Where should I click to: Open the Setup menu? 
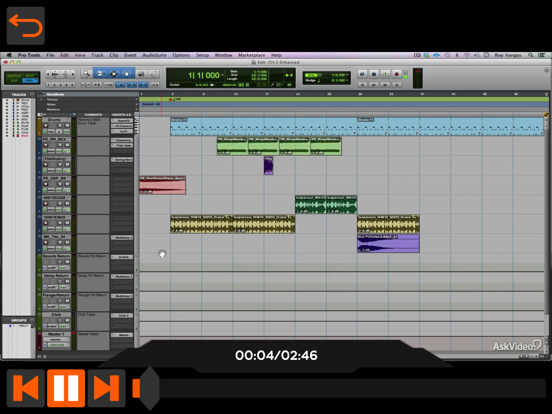tap(202, 55)
